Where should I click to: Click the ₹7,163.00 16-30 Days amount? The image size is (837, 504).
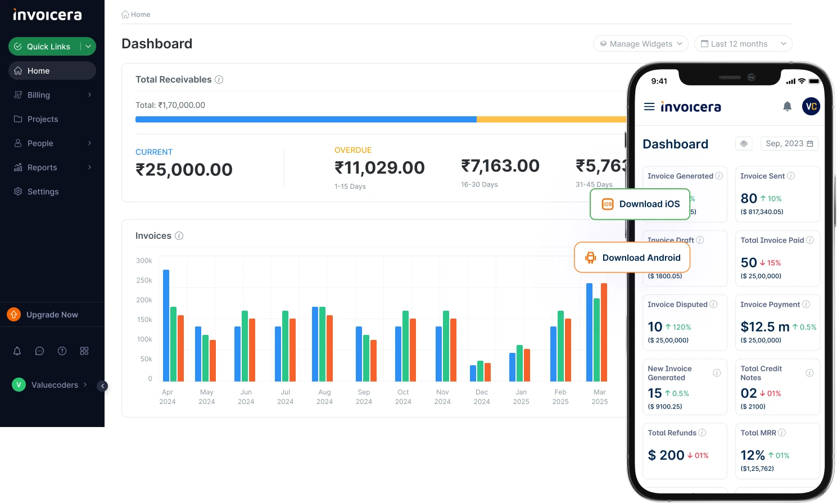click(x=500, y=166)
